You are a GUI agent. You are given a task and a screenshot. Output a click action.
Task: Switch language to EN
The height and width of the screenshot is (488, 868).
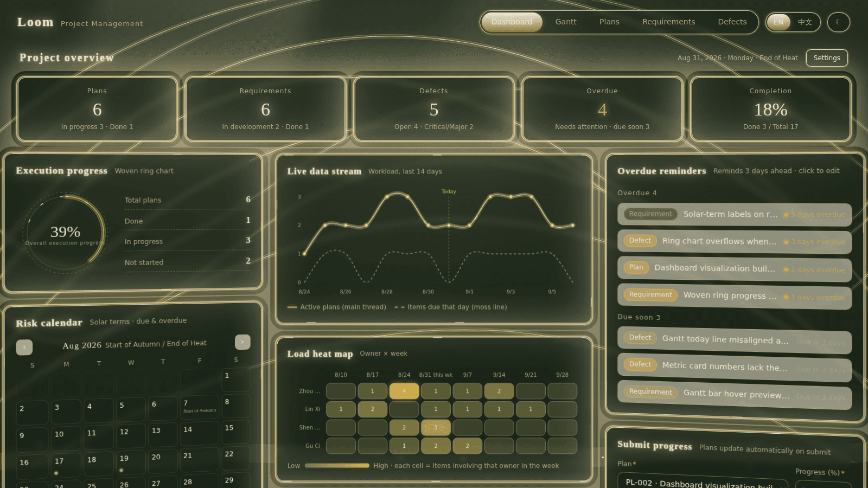(778, 22)
